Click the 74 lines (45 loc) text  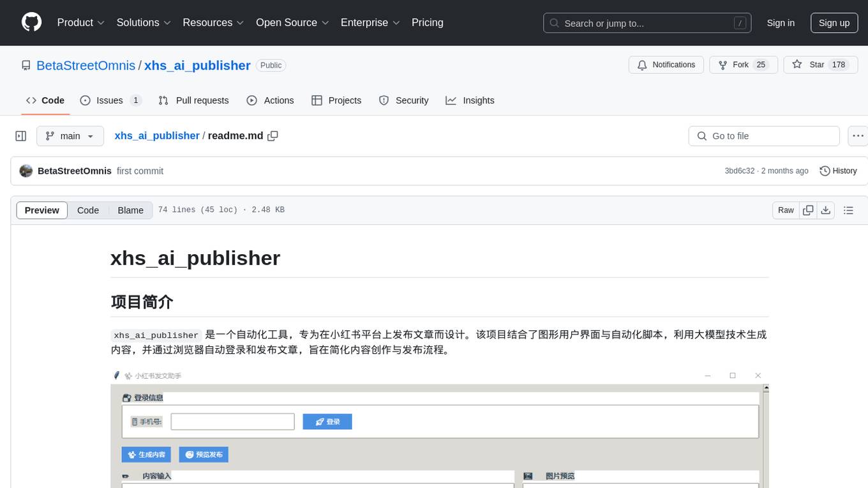coord(198,210)
